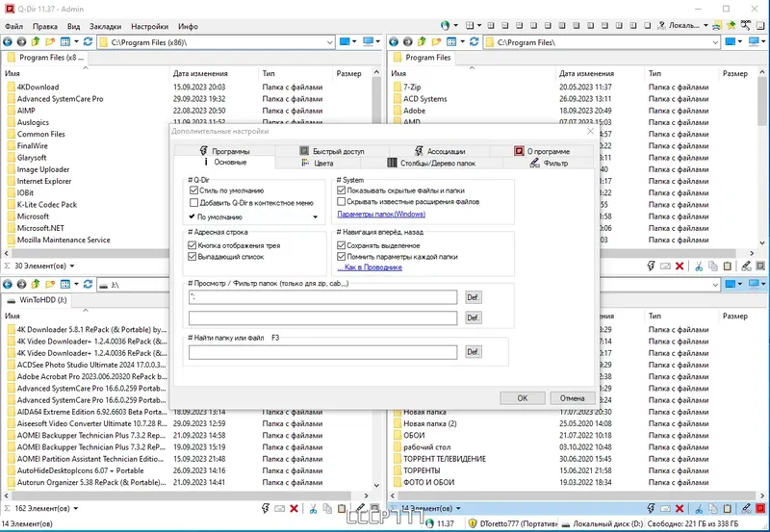The width and height of the screenshot is (770, 532).
Task: Click the rename icon in top-right pane toolbar
Action: click(x=665, y=266)
